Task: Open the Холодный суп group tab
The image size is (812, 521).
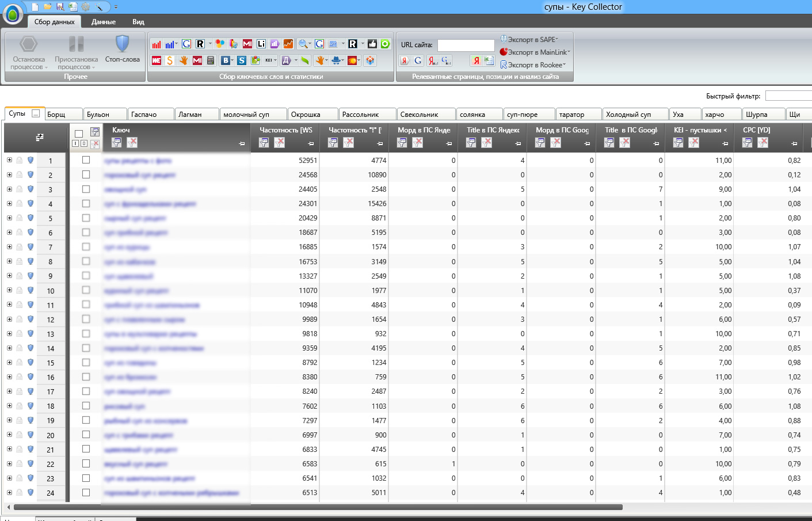Action: tap(635, 114)
